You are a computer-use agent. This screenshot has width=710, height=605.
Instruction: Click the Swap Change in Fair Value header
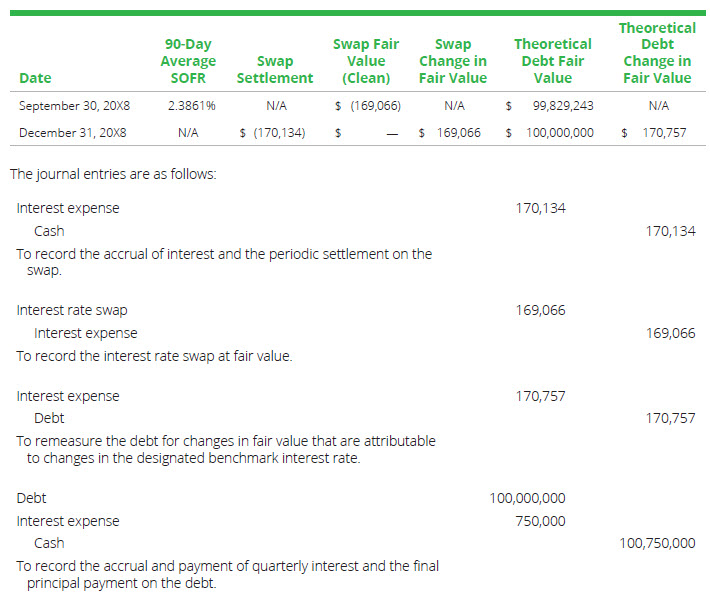point(453,61)
